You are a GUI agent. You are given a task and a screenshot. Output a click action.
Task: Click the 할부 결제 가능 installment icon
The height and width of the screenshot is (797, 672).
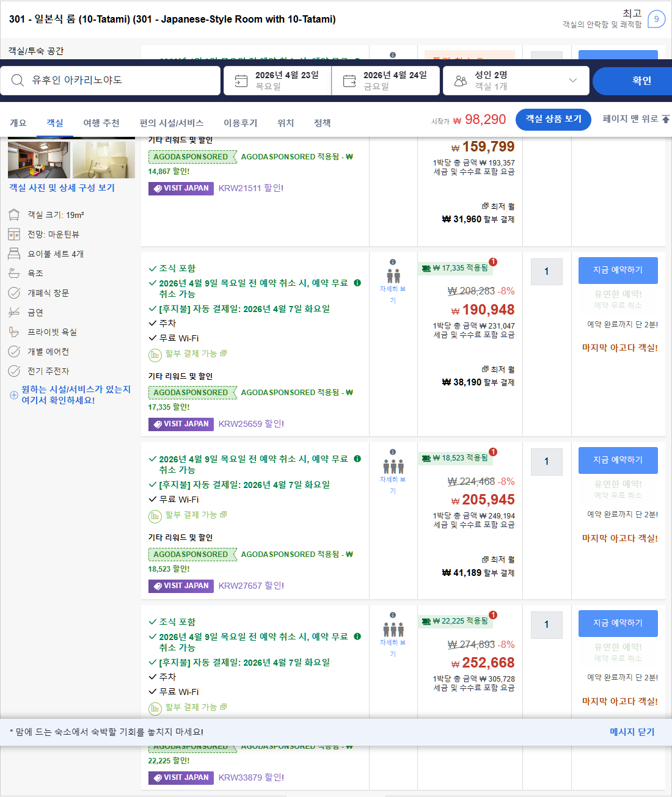point(155,354)
